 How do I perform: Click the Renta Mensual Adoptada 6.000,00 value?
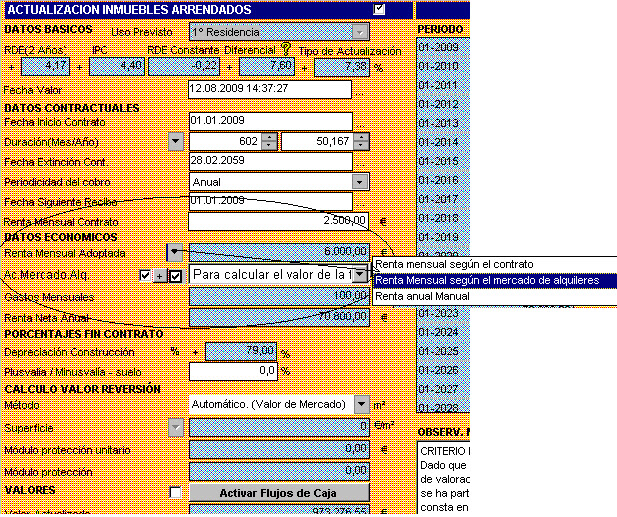tap(279, 253)
